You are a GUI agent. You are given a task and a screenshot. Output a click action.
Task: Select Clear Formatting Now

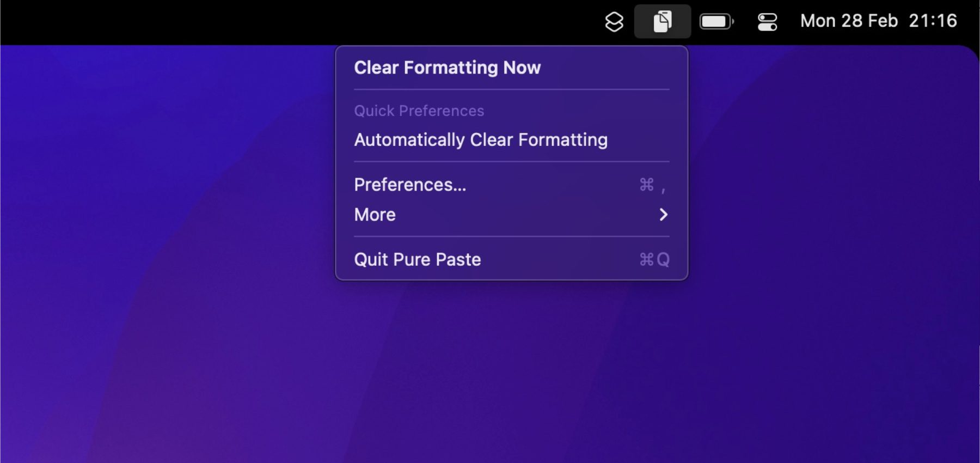[447, 68]
